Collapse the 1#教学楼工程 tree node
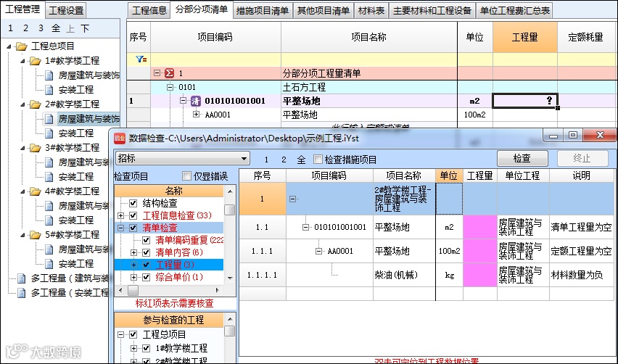The height and width of the screenshot is (364, 618). [x=23, y=61]
